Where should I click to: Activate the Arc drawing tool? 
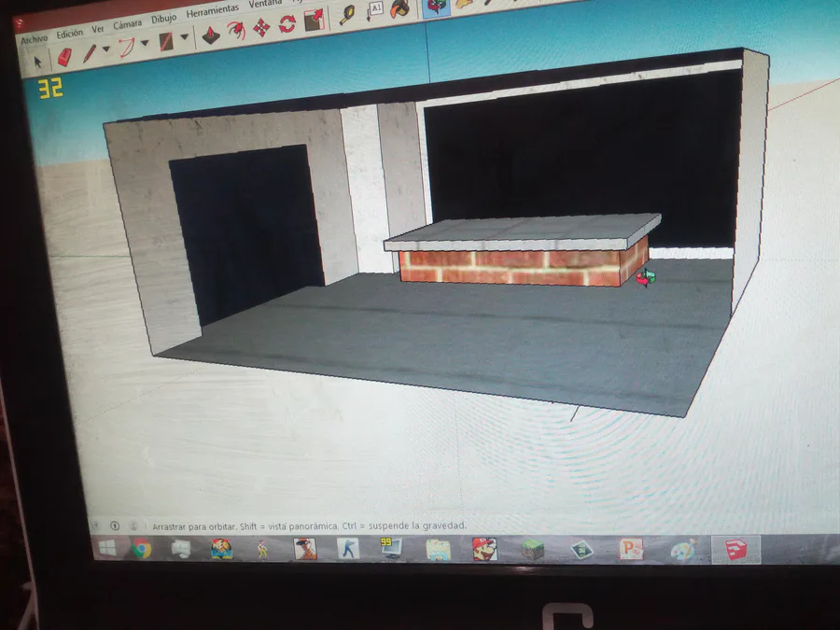tap(126, 48)
